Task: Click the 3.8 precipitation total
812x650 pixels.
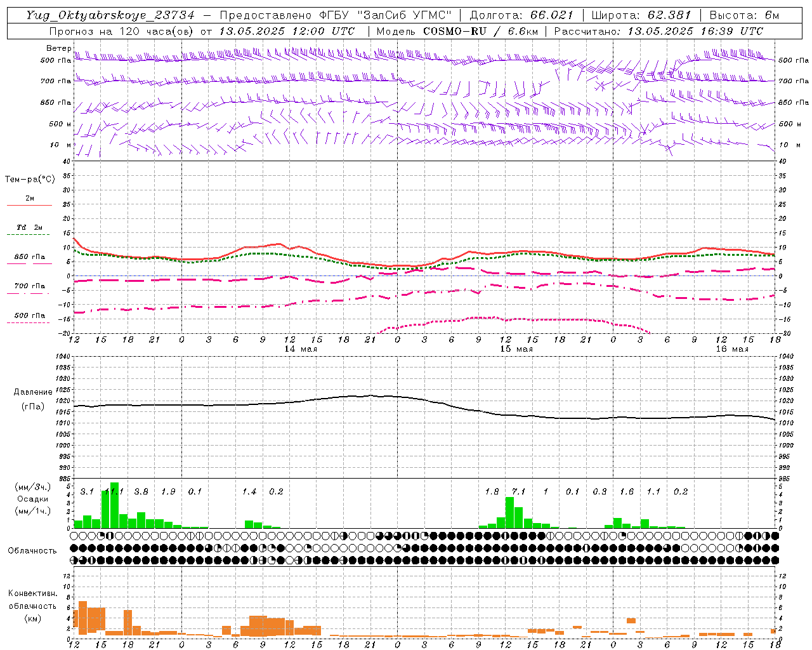Action: click(141, 492)
